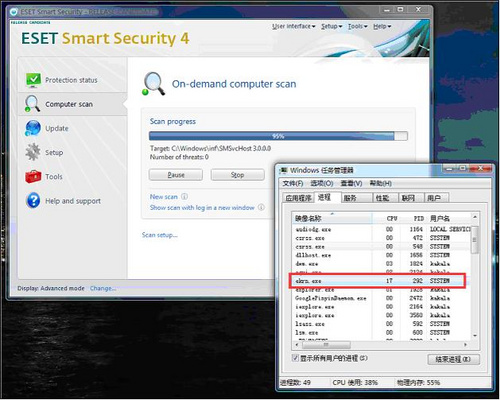The height and width of the screenshot is (400, 500).
Task: Open Protection status via its green checkmark icon
Action: click(33, 80)
